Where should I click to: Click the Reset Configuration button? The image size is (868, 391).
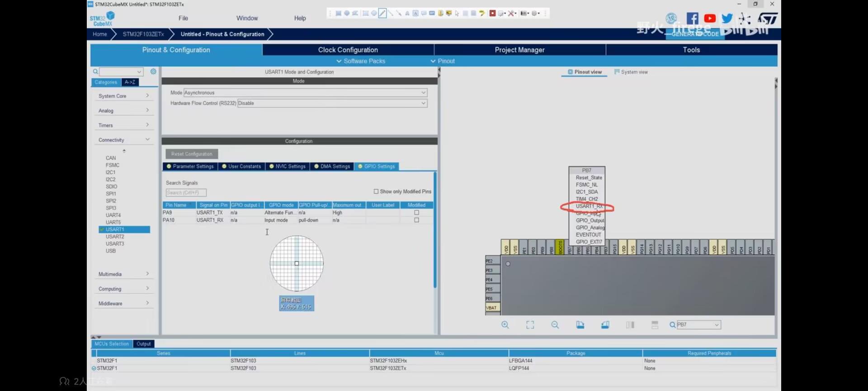coord(192,154)
